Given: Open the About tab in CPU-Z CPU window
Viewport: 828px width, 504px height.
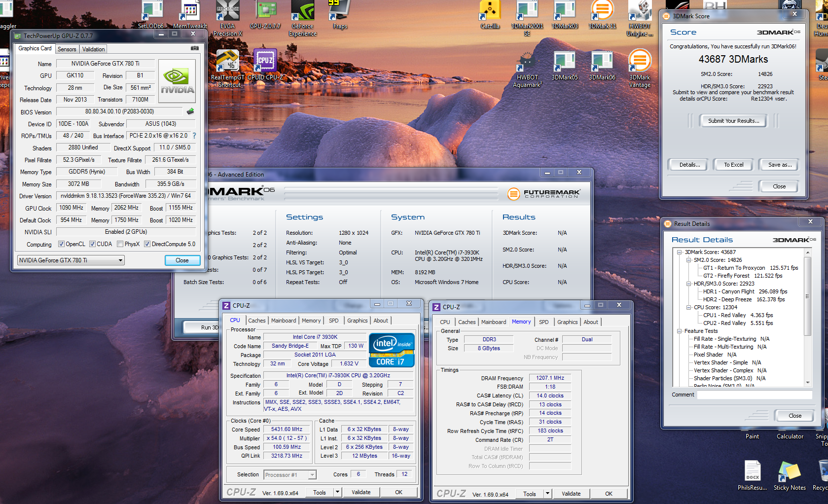Looking at the screenshot, I should 380,321.
